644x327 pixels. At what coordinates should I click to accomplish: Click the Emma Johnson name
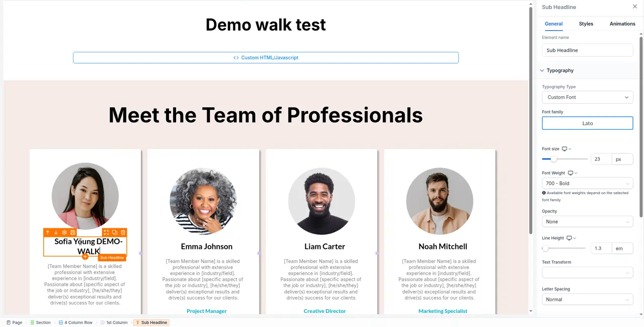click(x=206, y=247)
